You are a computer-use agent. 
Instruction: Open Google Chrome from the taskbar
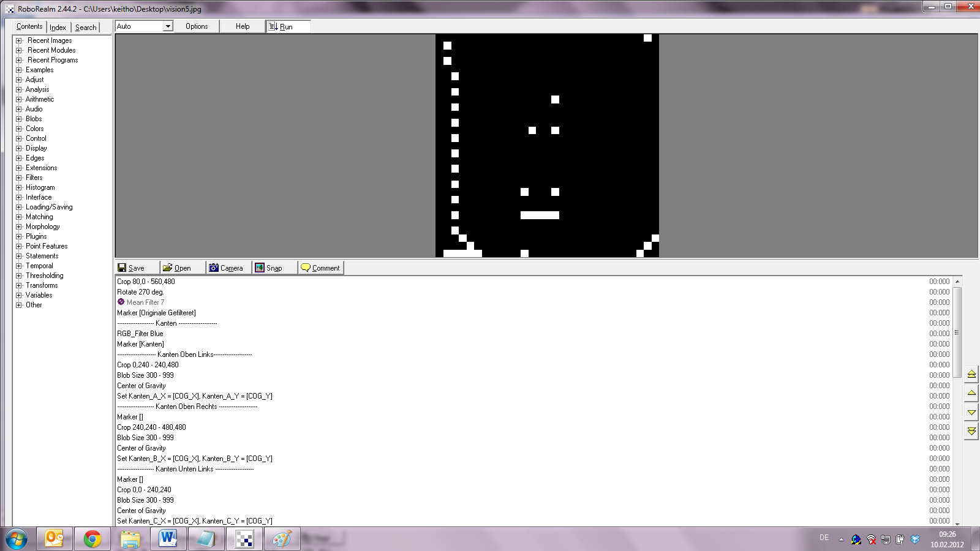[x=92, y=539]
